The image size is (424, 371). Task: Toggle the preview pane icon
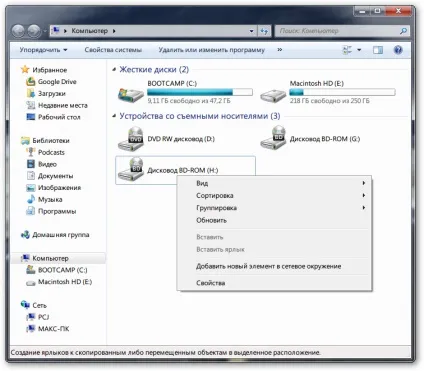tap(378, 50)
